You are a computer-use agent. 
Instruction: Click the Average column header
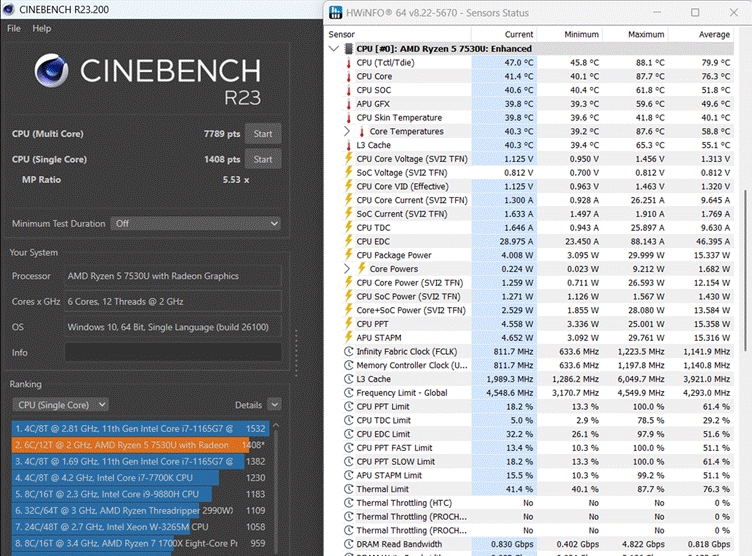(701, 35)
